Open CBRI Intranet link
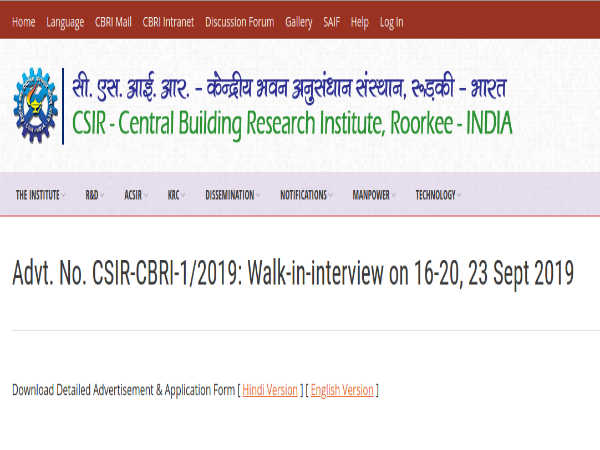The width and height of the screenshot is (600, 450). click(168, 22)
